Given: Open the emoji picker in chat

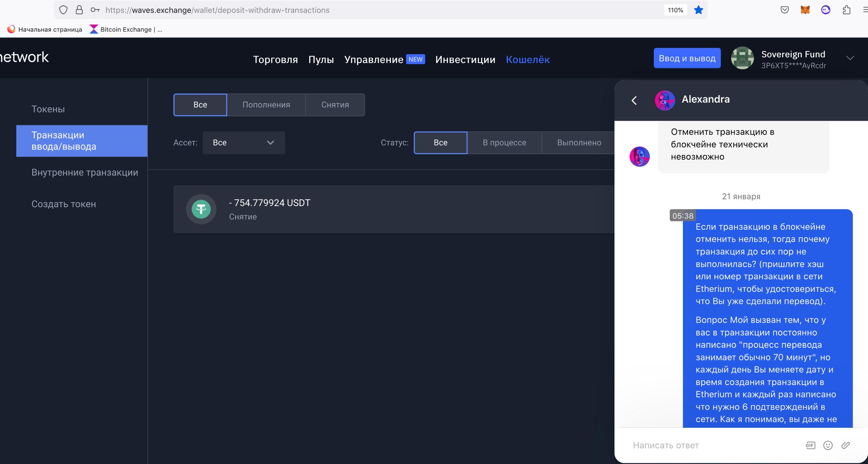Looking at the screenshot, I should coord(828,445).
